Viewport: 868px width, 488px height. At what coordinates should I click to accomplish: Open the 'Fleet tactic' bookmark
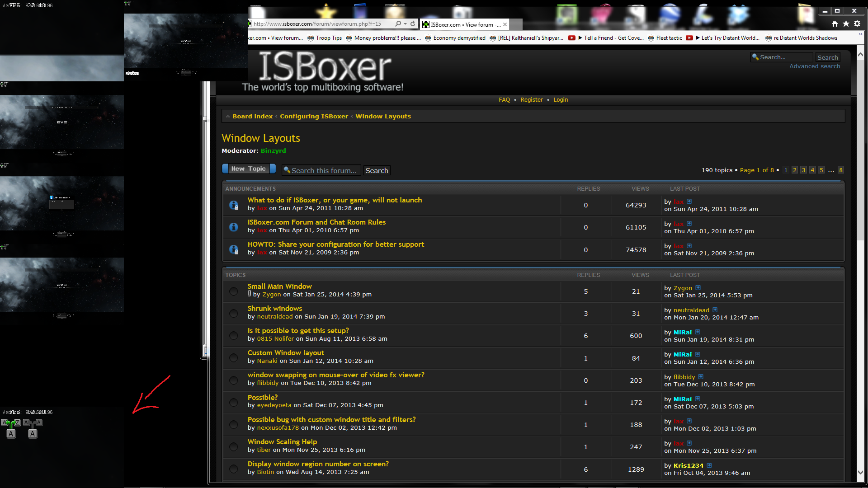pos(665,38)
